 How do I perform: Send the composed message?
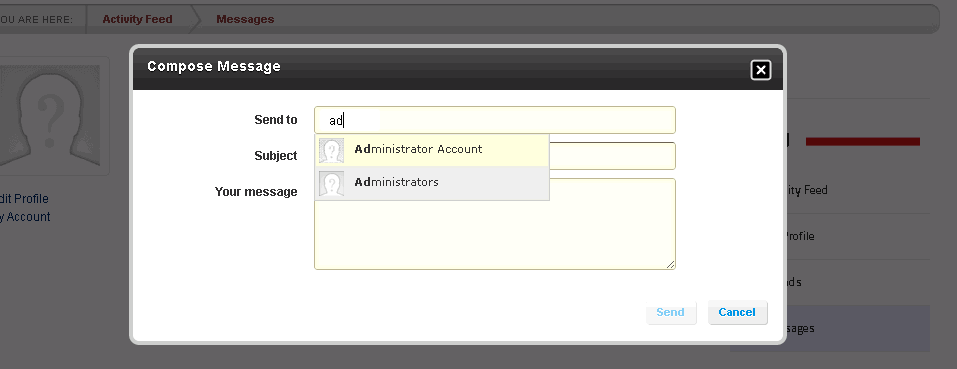click(x=671, y=312)
